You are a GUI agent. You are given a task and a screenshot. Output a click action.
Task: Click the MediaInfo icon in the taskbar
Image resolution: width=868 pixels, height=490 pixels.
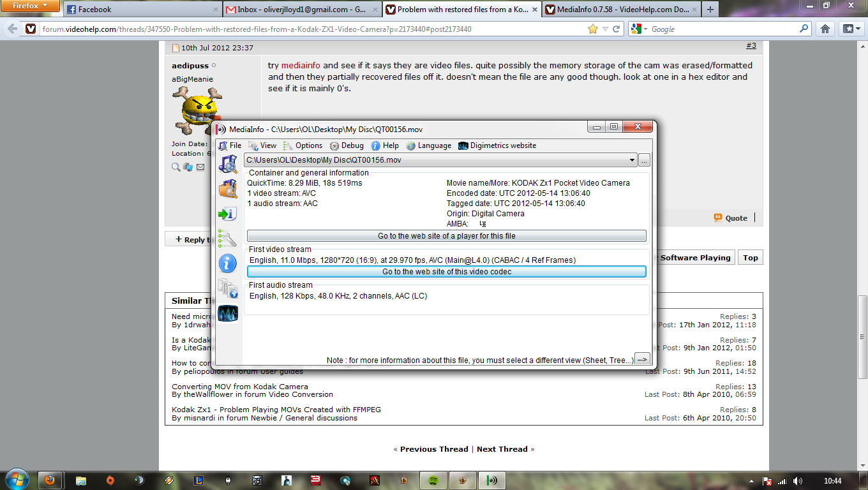491,480
